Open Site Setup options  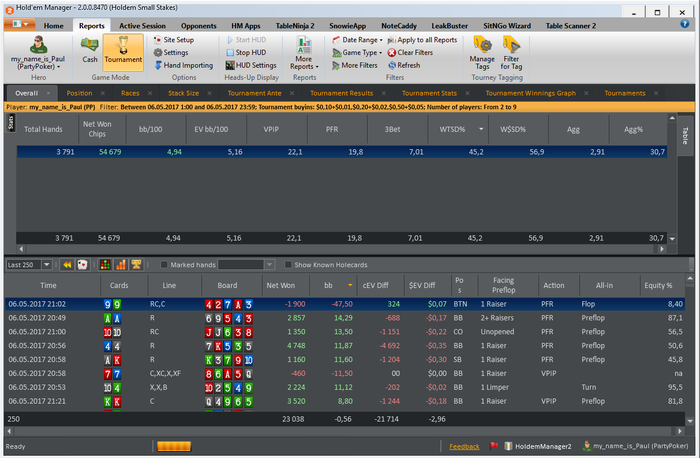coord(174,40)
